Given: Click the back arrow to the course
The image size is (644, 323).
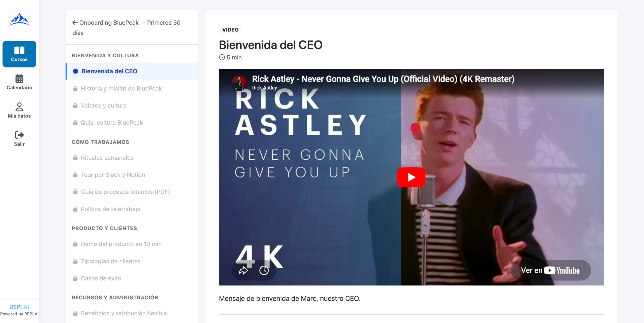Looking at the screenshot, I should pos(75,23).
